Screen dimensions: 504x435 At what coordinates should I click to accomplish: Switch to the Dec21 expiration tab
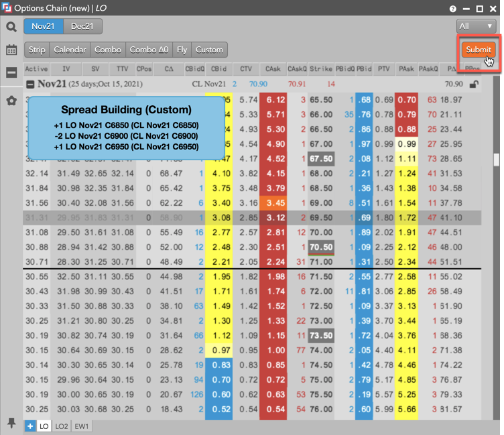click(x=83, y=26)
